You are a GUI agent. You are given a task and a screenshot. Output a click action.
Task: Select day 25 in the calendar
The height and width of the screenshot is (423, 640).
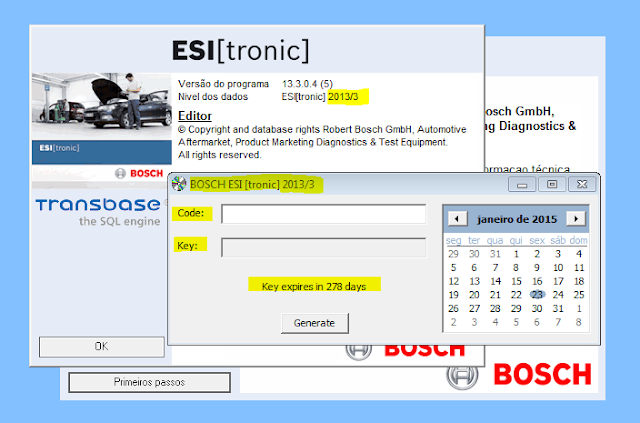click(579, 294)
